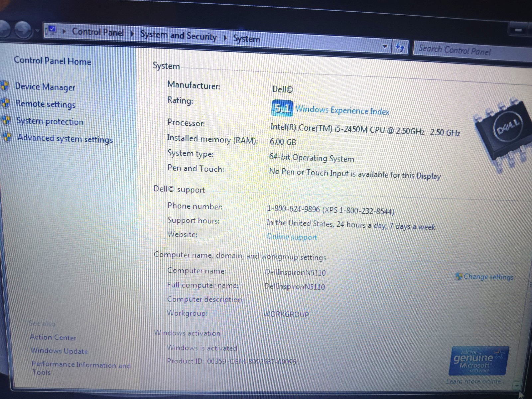Open Advanced system settings
Screen dimensions: 532x399
click(x=65, y=138)
